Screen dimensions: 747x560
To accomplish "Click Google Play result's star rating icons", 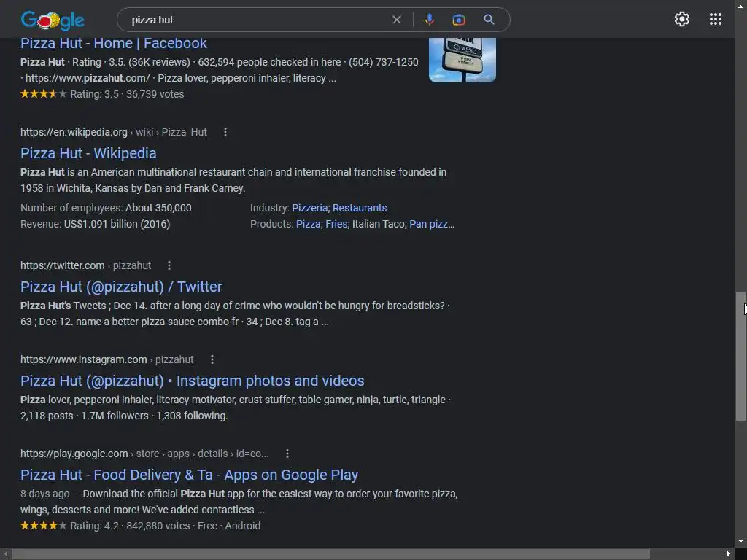I will click(x=43, y=525).
